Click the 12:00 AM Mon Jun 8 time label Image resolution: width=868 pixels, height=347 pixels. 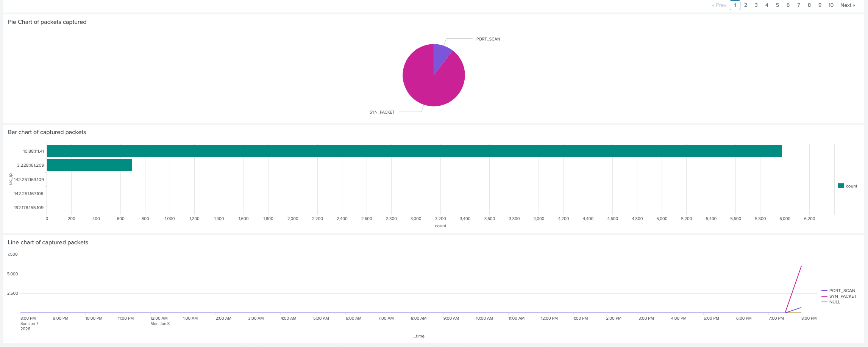tap(160, 321)
